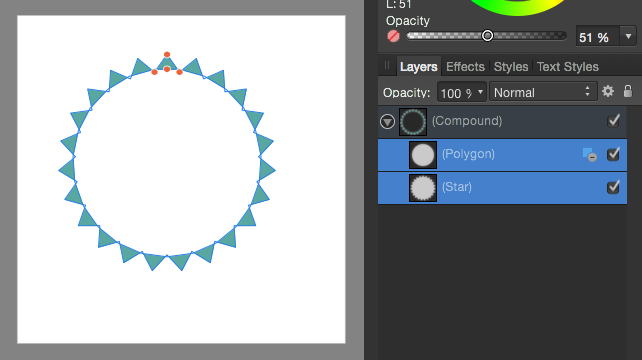Open the Styles tab
This screenshot has width=642, height=360.
tap(511, 67)
